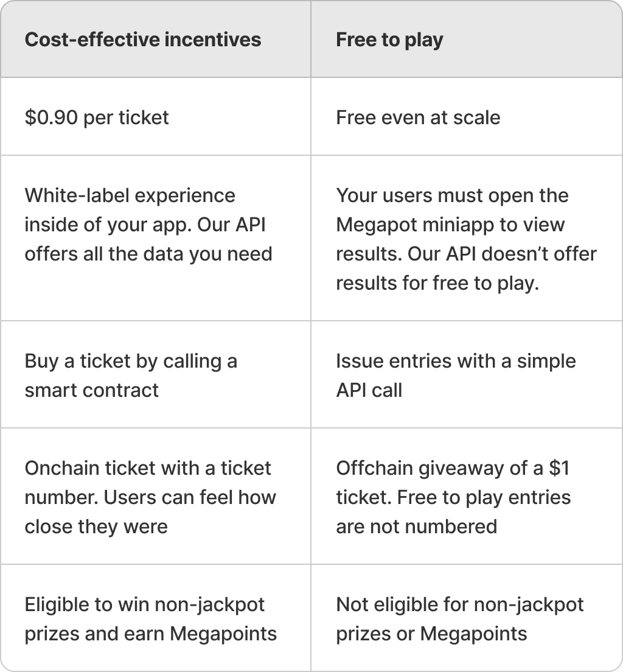This screenshot has height=672, width=623.
Task: Click the "Not eligible for non-jackpot prizes" cell
Action: 459,619
